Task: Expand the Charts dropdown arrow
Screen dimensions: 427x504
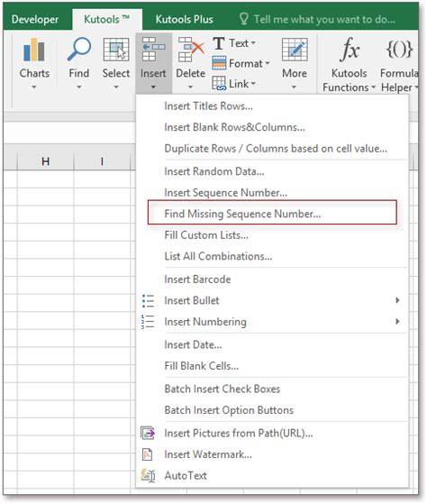Action: [x=33, y=87]
